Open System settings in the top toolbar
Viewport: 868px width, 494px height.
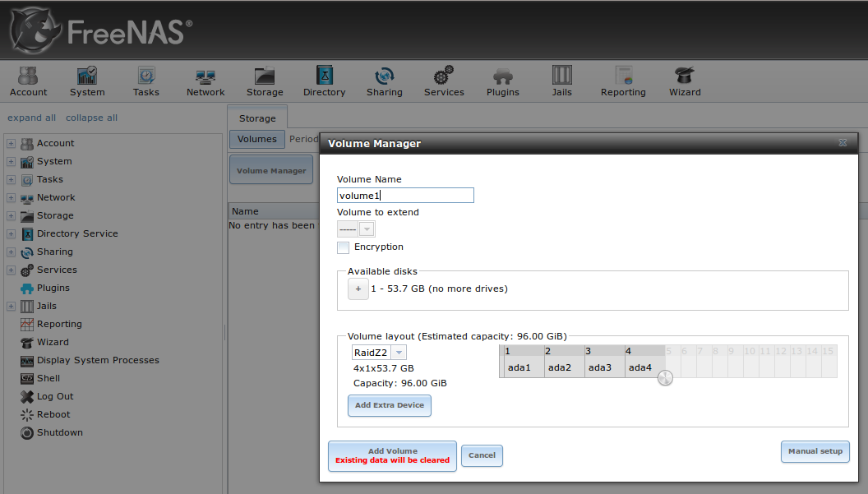87,81
